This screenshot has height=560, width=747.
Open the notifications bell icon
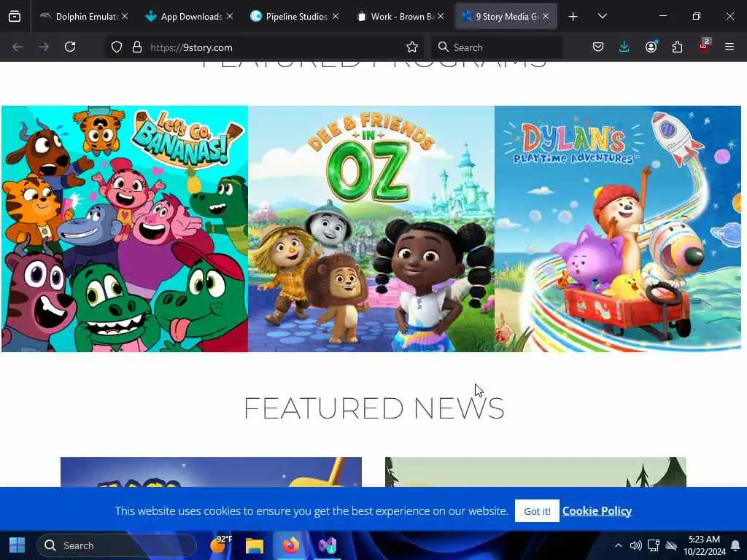pyautogui.click(x=735, y=545)
